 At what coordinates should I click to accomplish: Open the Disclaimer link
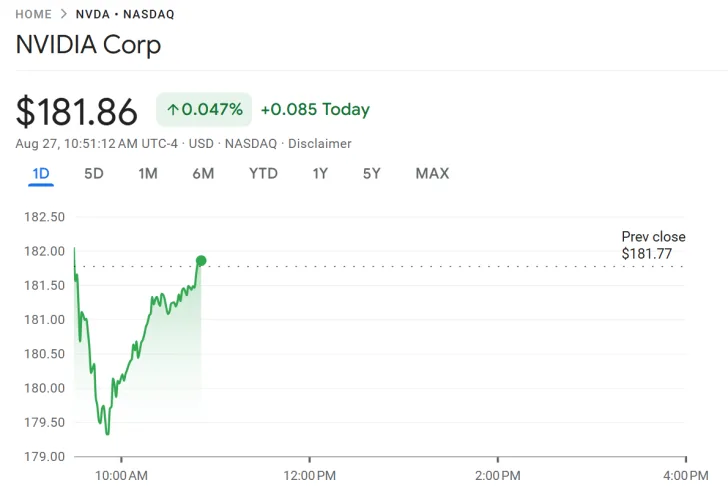coord(319,143)
